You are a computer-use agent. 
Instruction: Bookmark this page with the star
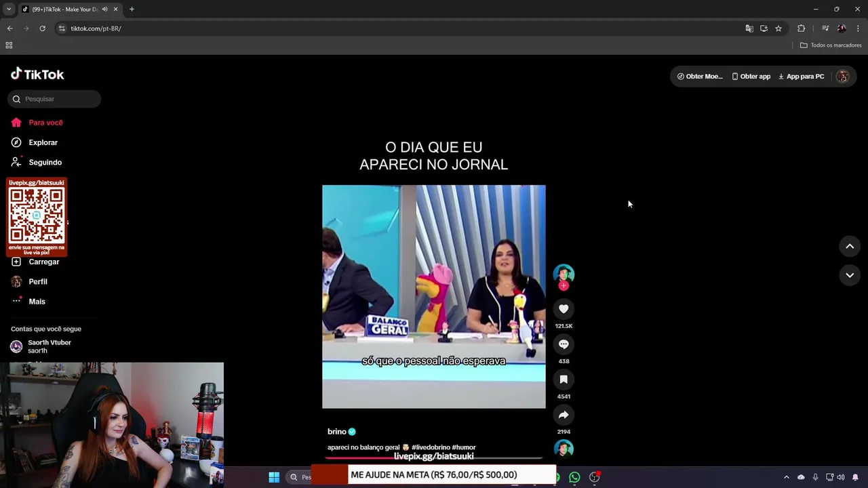click(x=778, y=28)
